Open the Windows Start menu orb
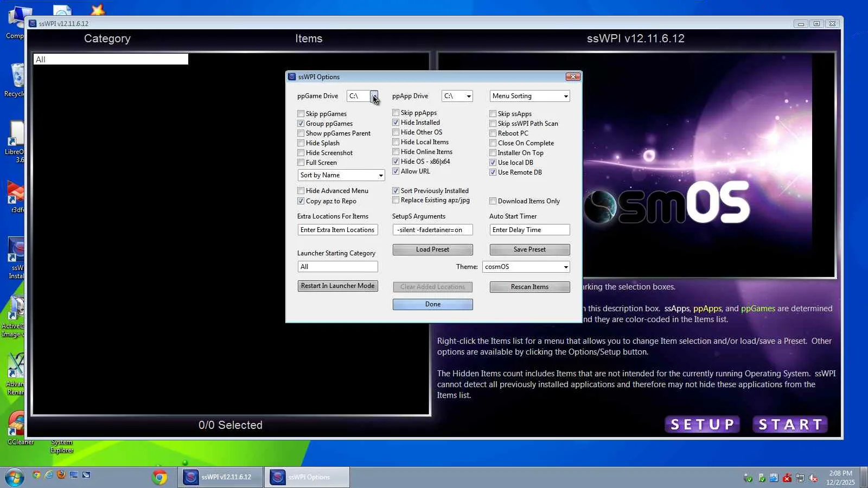 point(15,477)
